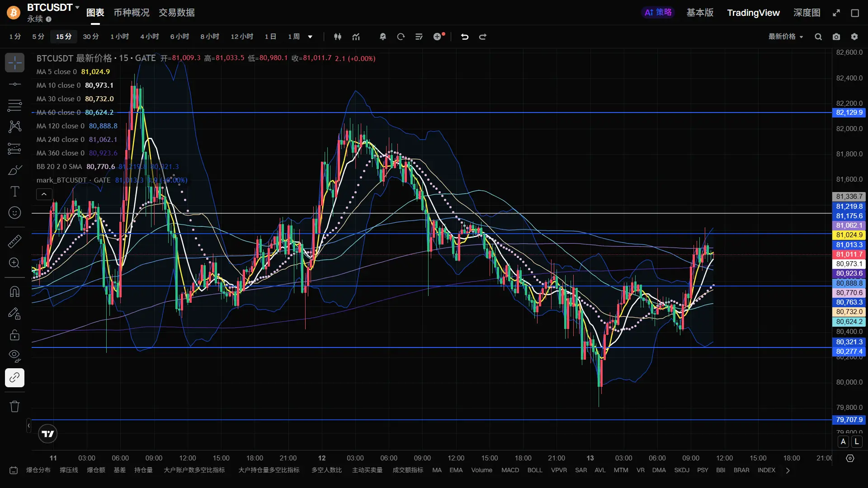
Task: Toggle lock all drawing tools
Action: tap(14, 335)
